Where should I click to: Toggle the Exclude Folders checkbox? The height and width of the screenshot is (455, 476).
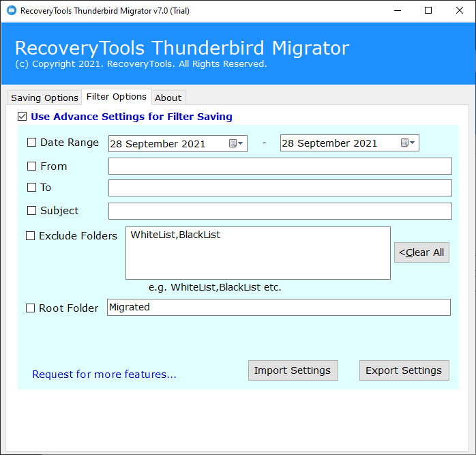(30, 236)
